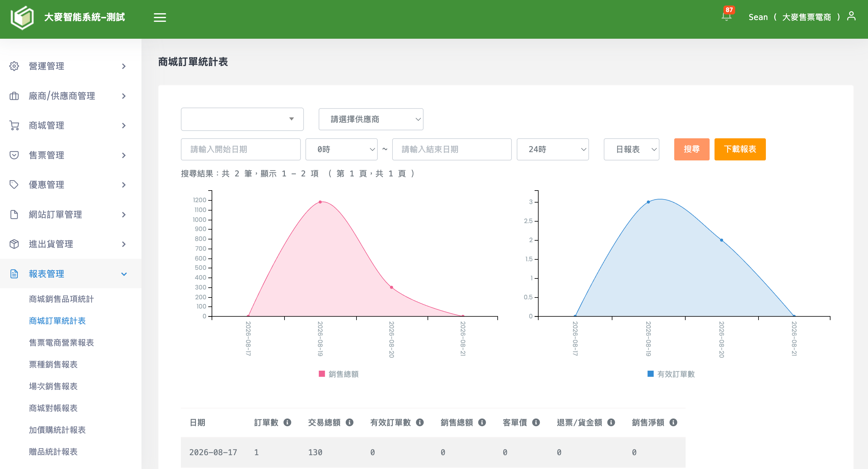868x469 pixels.
Task: Focus the 請輸入結束日期 field
Action: tap(452, 149)
